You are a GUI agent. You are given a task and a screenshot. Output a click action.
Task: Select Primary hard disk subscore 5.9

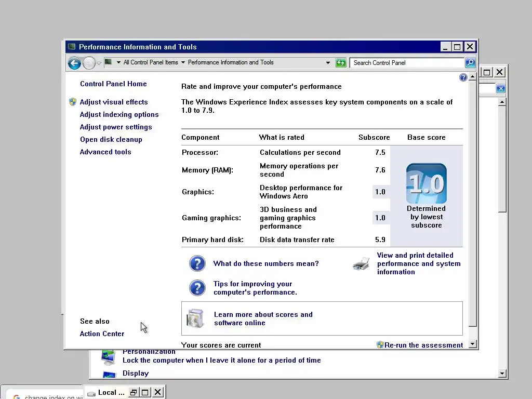point(380,240)
